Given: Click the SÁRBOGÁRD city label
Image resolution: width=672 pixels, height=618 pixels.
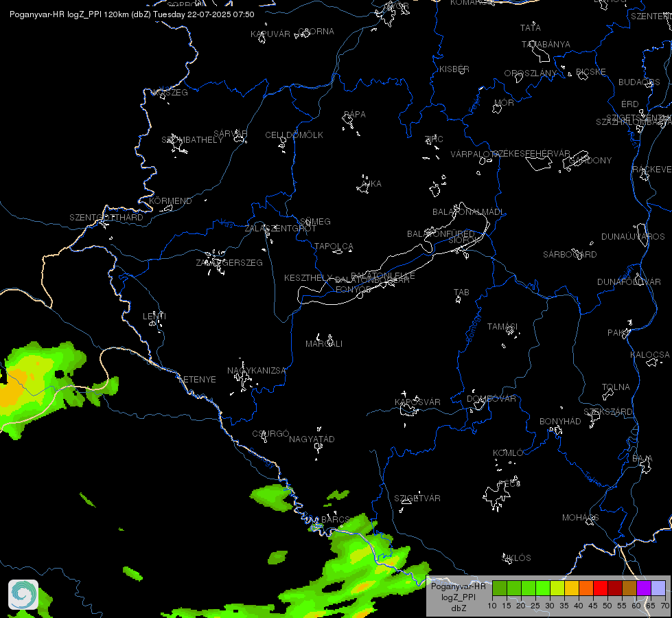Looking at the screenshot, I should click(x=570, y=254).
